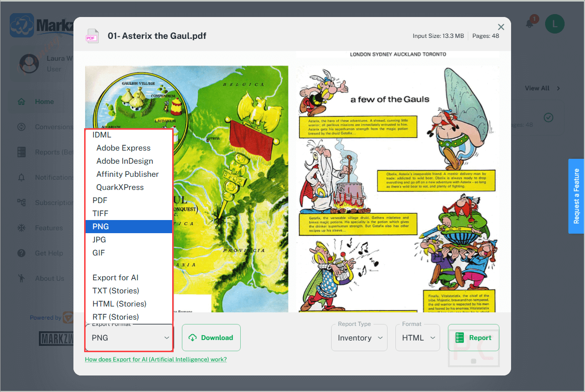Viewport: 585px width, 392px height.
Task: Click the Download button
Action: click(x=211, y=338)
